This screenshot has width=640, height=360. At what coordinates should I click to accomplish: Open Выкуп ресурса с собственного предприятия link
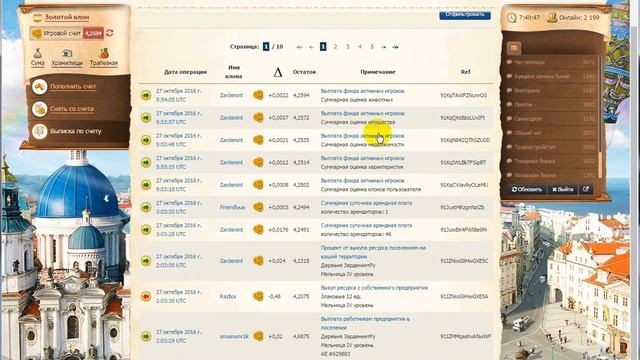[374, 288]
